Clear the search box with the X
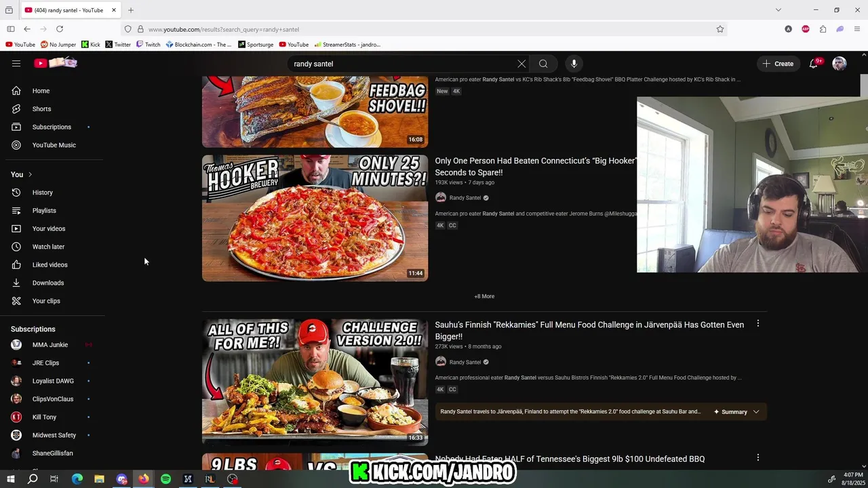 point(521,64)
